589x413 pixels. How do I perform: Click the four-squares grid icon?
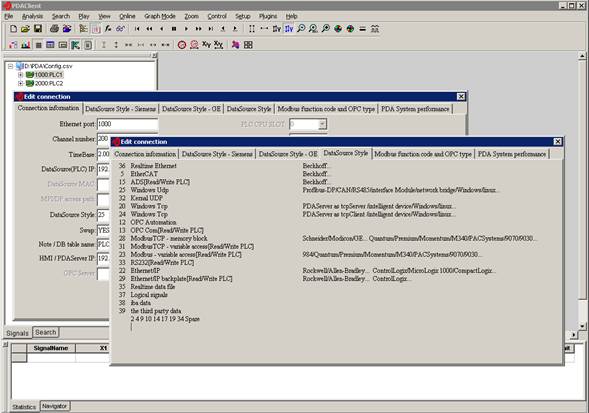click(x=248, y=45)
